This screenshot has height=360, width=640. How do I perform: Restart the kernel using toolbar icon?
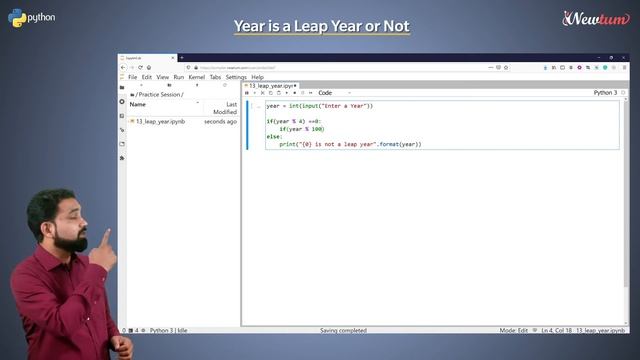[302, 93]
